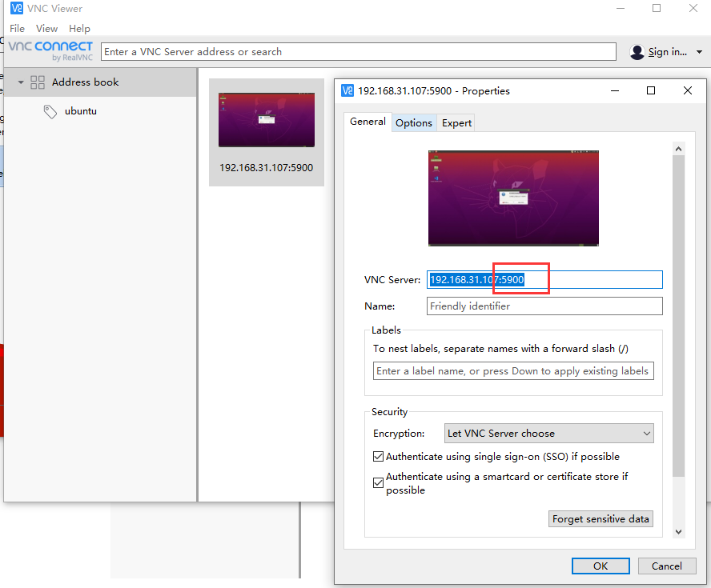Click the Name friendly identifier field
This screenshot has height=588, width=711.
coord(544,306)
